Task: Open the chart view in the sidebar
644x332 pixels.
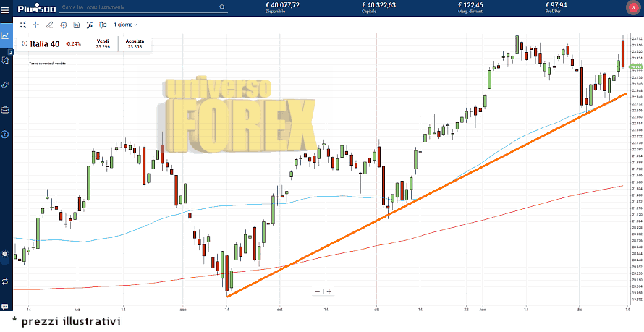Action: click(x=6, y=34)
